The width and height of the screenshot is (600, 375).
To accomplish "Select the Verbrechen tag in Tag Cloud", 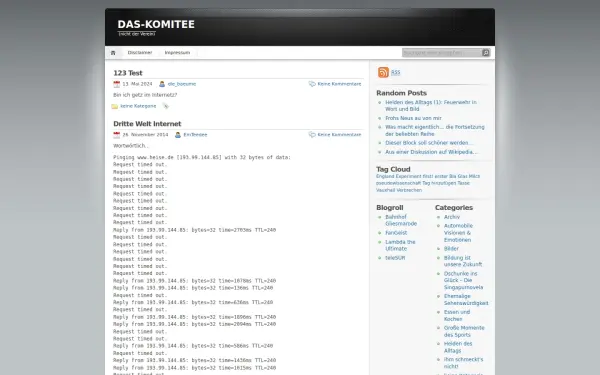I will [408, 190].
